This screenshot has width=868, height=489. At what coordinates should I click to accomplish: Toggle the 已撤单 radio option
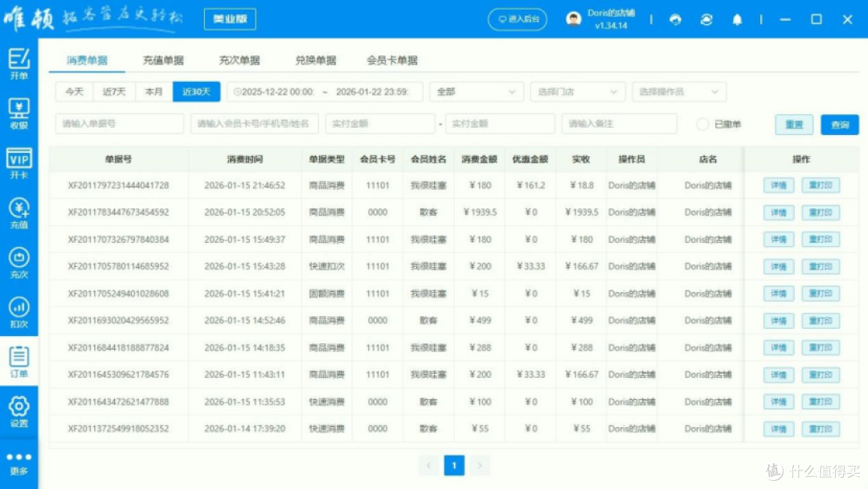(x=702, y=124)
